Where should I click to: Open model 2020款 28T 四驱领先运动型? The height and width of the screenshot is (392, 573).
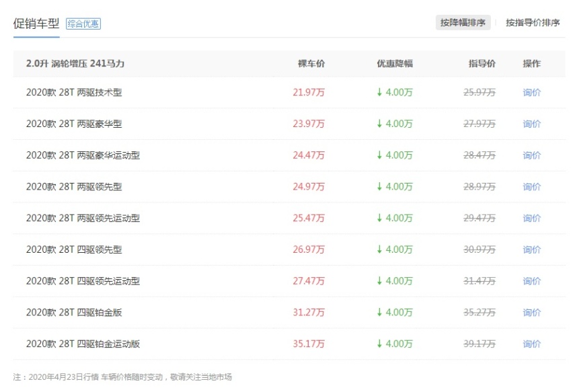[x=83, y=281]
